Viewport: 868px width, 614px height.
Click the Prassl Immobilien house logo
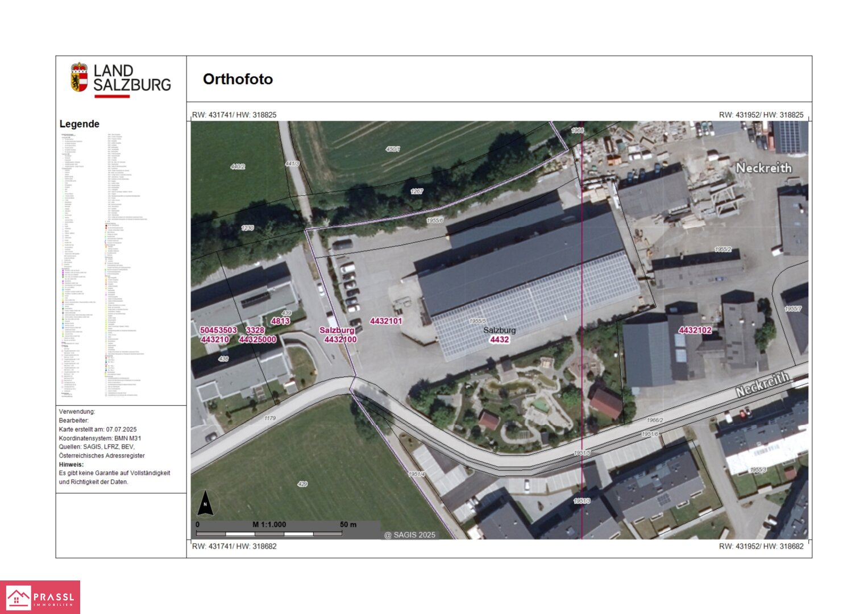pyautogui.click(x=18, y=598)
